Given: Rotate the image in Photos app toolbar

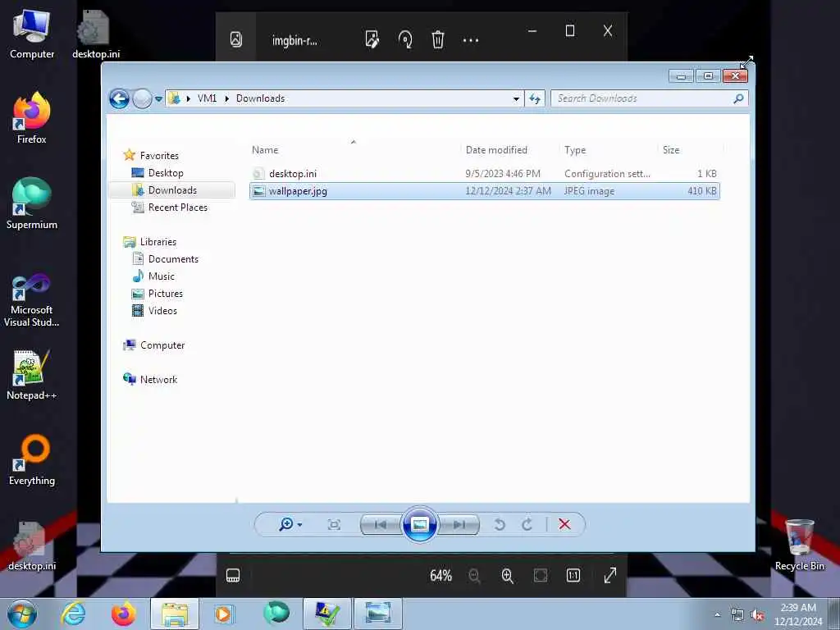Looking at the screenshot, I should point(405,39).
